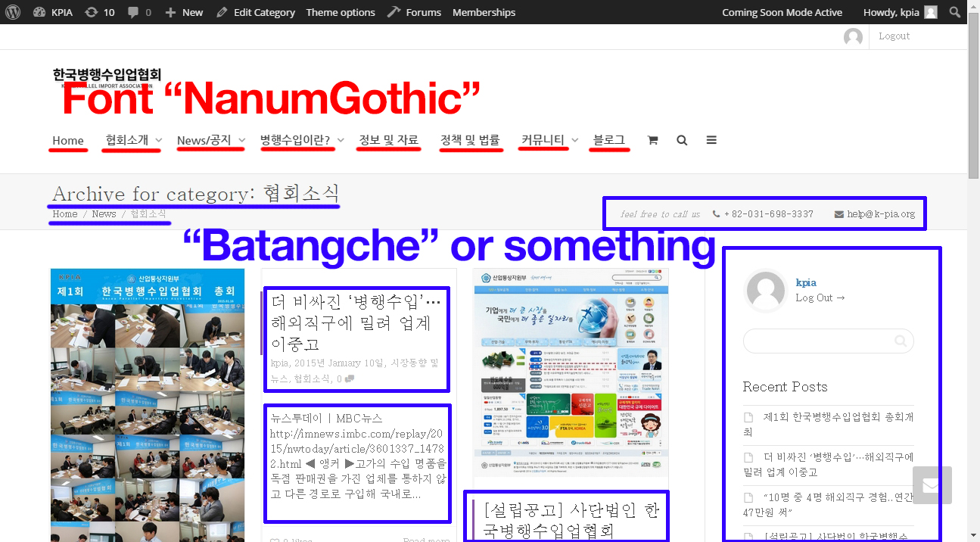
Task: Click the floating envelope contact button
Action: coord(932,485)
